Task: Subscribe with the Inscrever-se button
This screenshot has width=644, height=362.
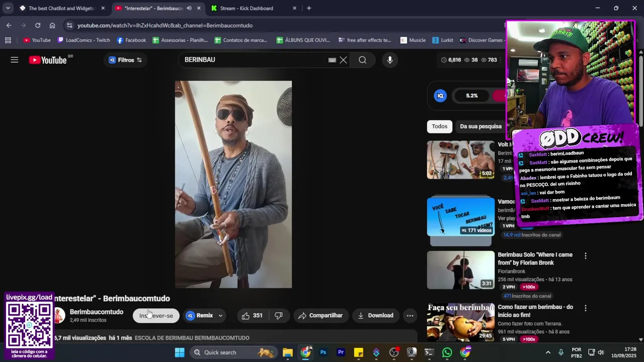Action: (156, 315)
